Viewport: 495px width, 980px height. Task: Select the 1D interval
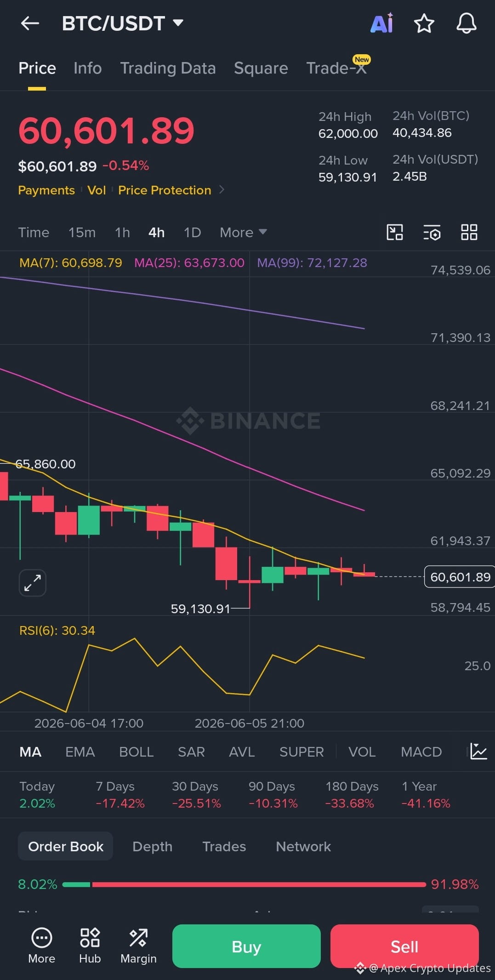click(192, 232)
